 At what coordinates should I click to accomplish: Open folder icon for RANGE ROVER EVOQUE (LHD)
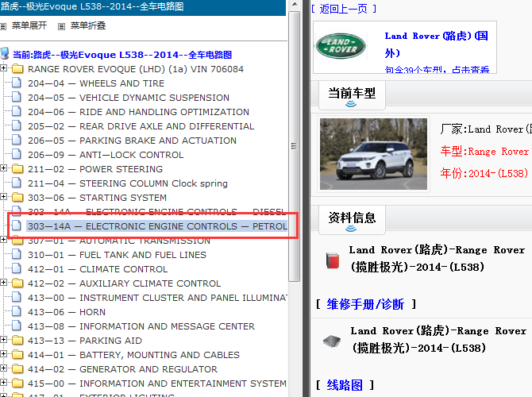click(17, 69)
